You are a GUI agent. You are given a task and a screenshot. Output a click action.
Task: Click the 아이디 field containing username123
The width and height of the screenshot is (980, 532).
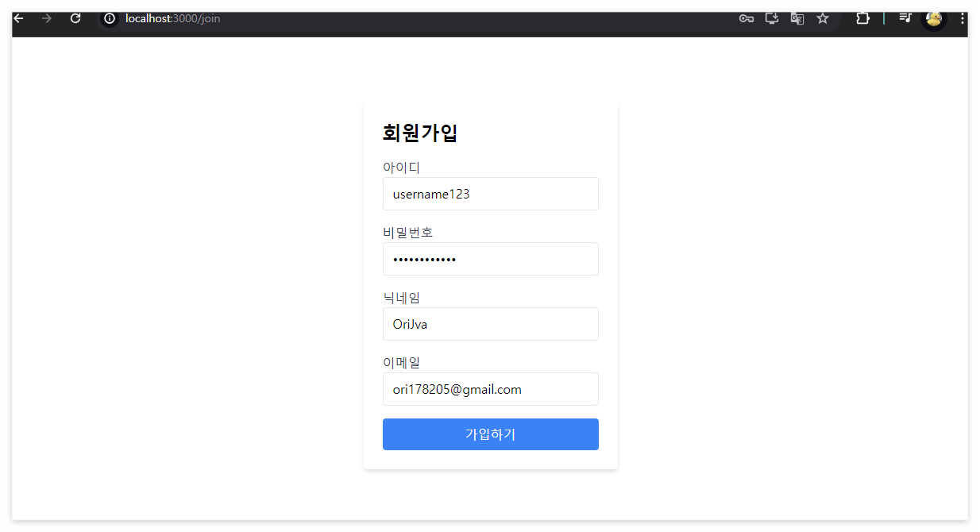(x=491, y=194)
